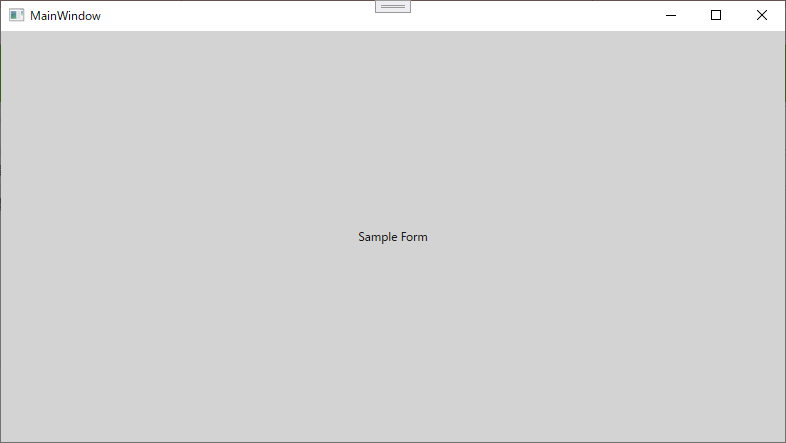Click the Sample Form label
Image resolution: width=786 pixels, height=443 pixels.
click(393, 237)
